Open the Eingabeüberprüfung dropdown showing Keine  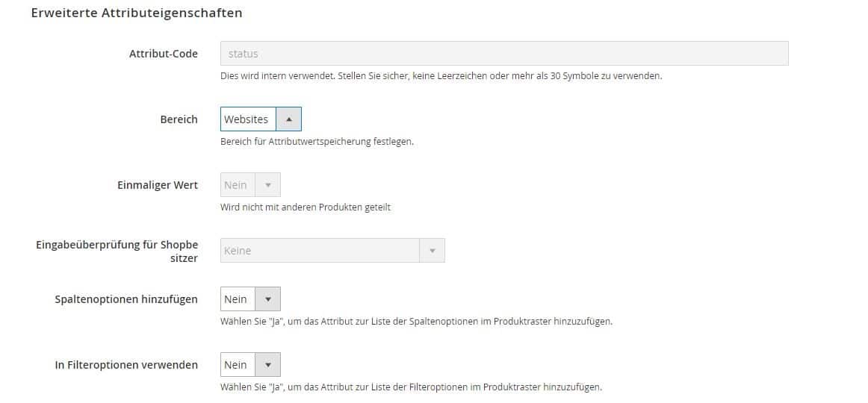click(x=332, y=251)
